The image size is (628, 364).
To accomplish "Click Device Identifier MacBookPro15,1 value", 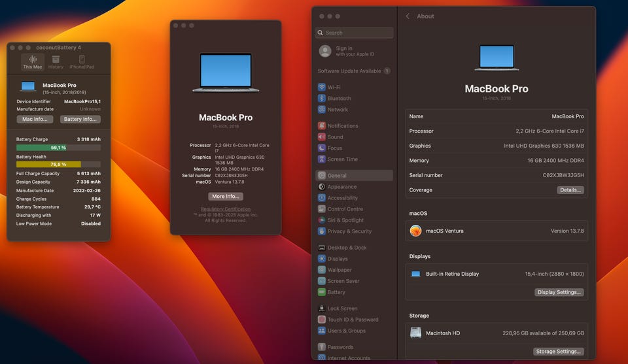I will [x=82, y=101].
